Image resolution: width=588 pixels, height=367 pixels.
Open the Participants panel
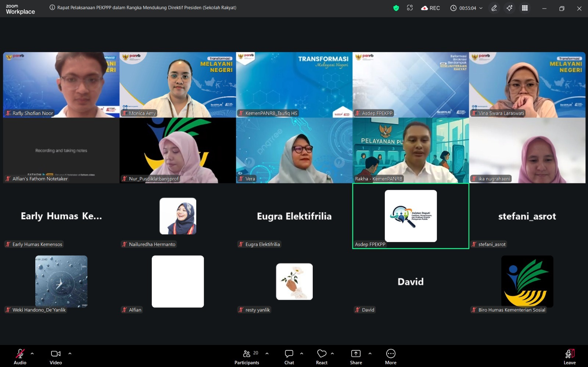coord(247,357)
